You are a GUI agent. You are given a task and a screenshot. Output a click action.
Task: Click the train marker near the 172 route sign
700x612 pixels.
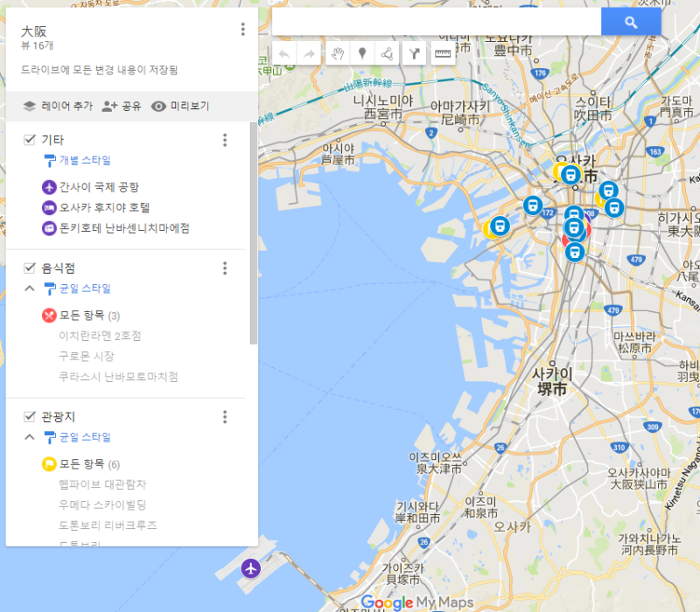pyautogui.click(x=533, y=205)
